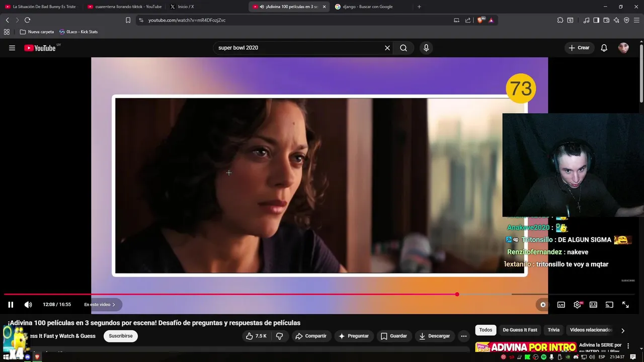Click the install/cast-to-desktop icon in address bar
This screenshot has width=644, height=362.
[x=456, y=20]
